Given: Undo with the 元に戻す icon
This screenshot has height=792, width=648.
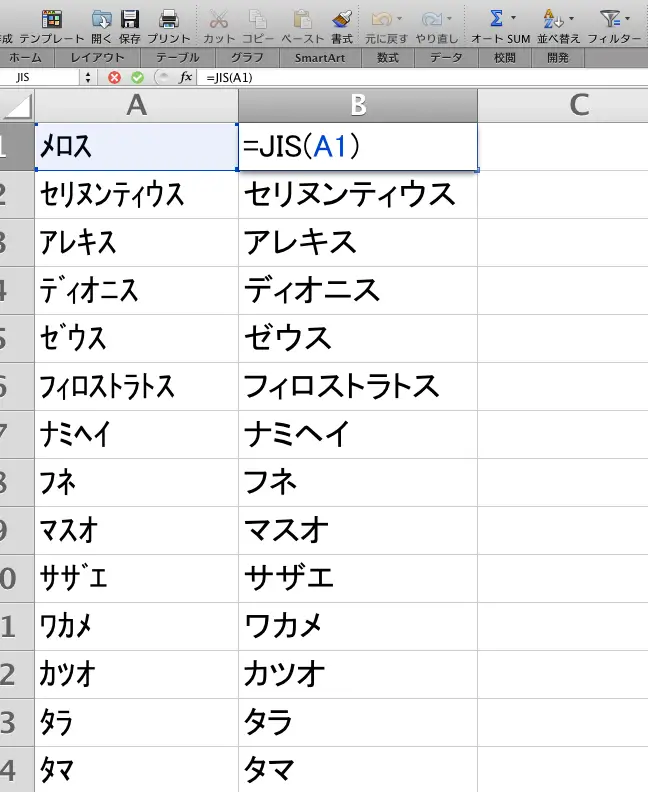Looking at the screenshot, I should [381, 19].
